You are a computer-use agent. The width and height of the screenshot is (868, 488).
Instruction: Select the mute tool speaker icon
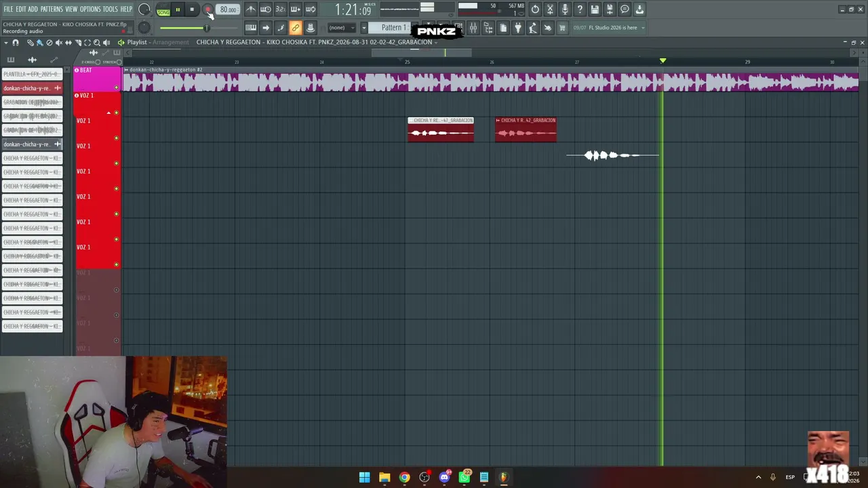(58, 43)
